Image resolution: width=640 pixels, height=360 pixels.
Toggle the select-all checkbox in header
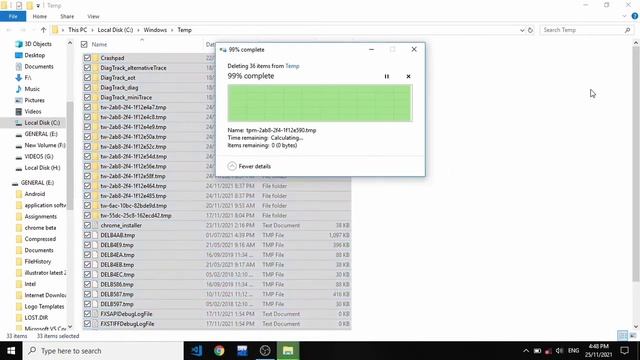(84, 44)
